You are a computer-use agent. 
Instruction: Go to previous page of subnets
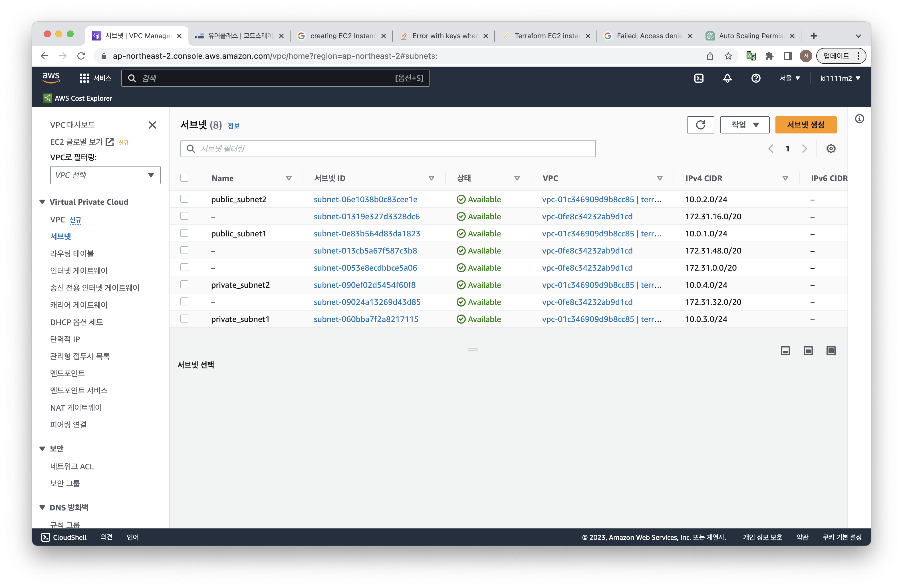click(x=771, y=149)
